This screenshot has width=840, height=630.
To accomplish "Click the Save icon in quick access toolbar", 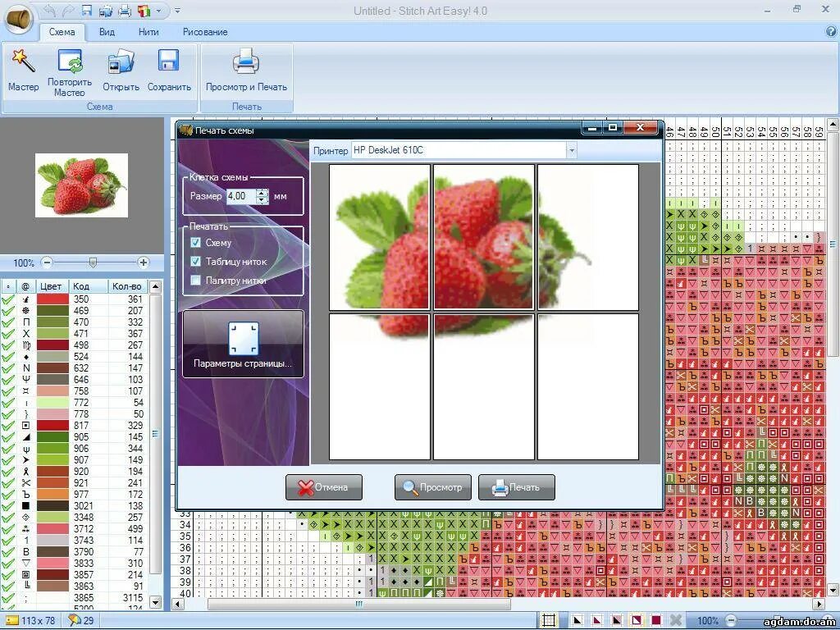I will click(x=86, y=10).
